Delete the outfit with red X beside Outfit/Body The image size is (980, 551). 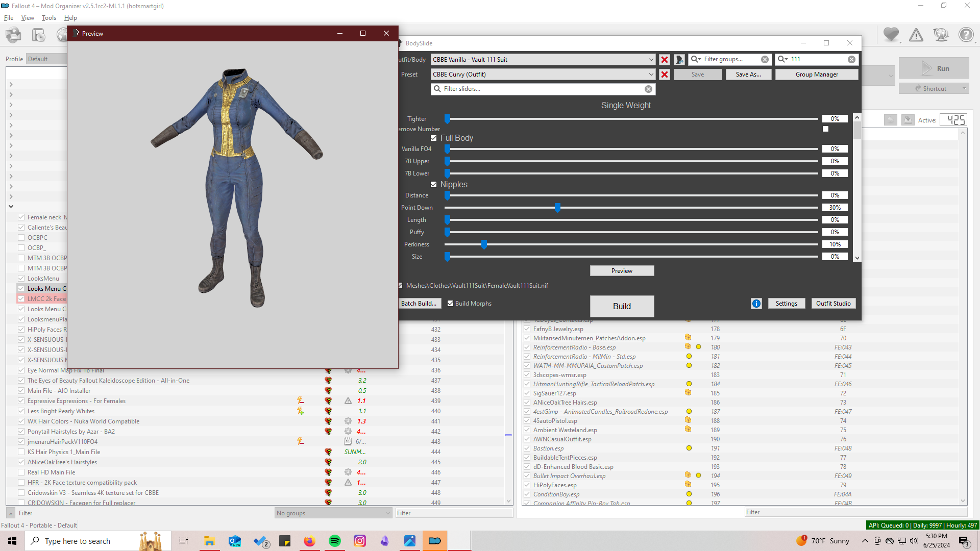[665, 60]
